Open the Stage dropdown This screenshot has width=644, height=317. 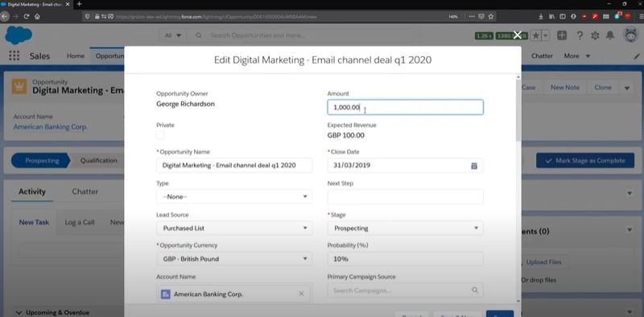point(405,228)
